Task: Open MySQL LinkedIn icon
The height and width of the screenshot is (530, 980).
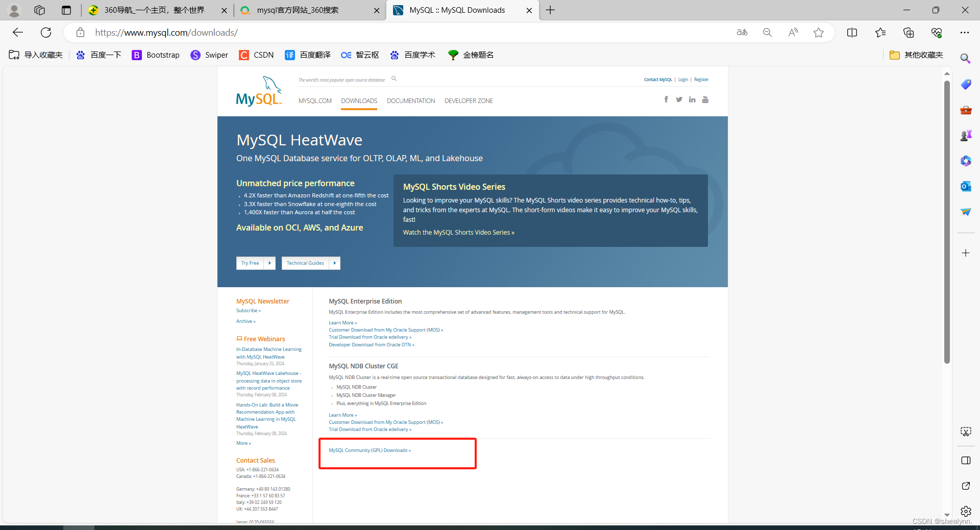Action: click(x=692, y=99)
